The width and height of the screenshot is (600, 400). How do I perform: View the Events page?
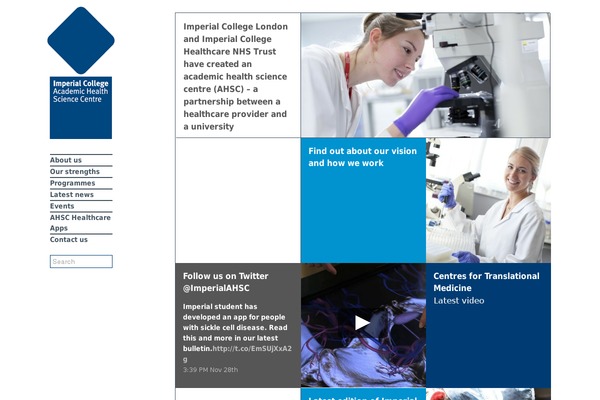(62, 206)
